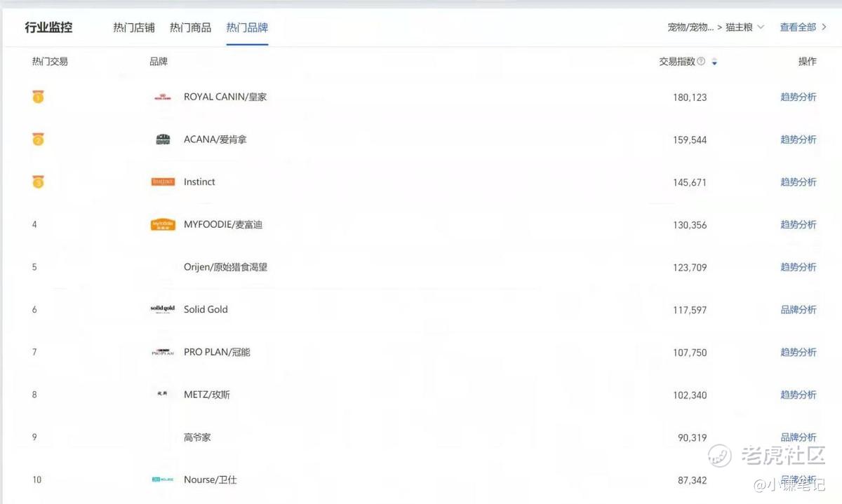This screenshot has height=504, width=842.
Task: Click the index value 159,544
Action: (x=690, y=140)
